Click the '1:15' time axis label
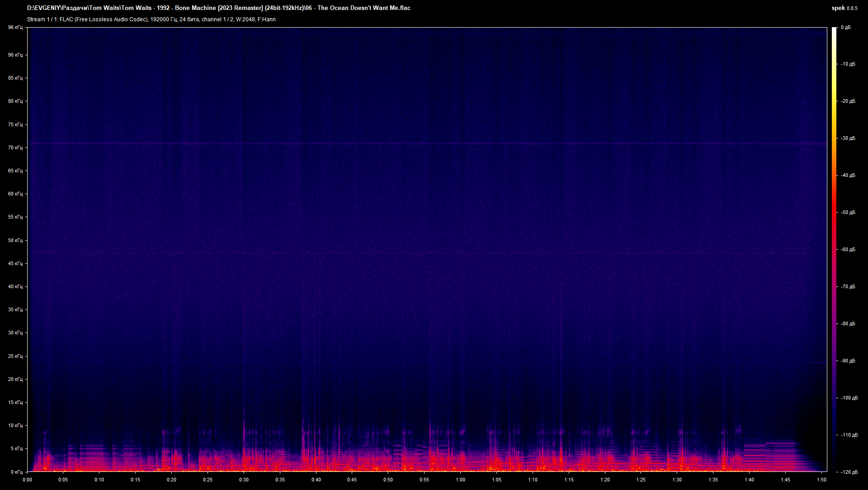 point(569,480)
